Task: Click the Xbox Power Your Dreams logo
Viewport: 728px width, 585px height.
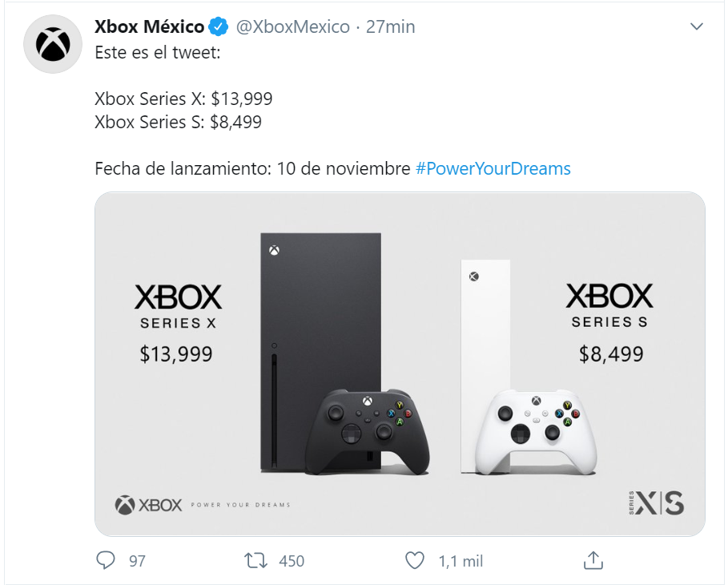Action: click(x=203, y=505)
